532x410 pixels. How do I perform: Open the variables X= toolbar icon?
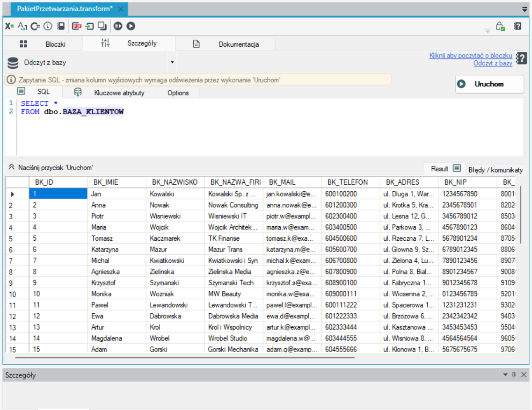9,26
